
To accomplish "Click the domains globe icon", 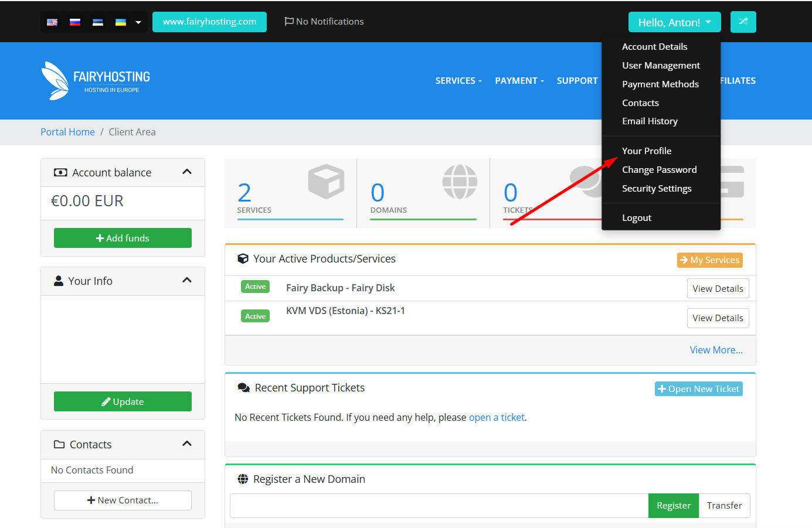I will point(460,182).
